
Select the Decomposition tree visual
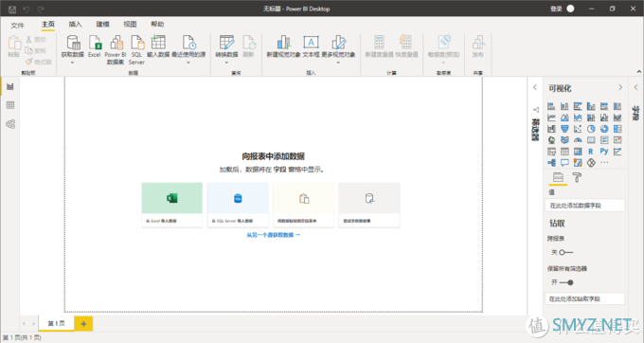click(551, 163)
